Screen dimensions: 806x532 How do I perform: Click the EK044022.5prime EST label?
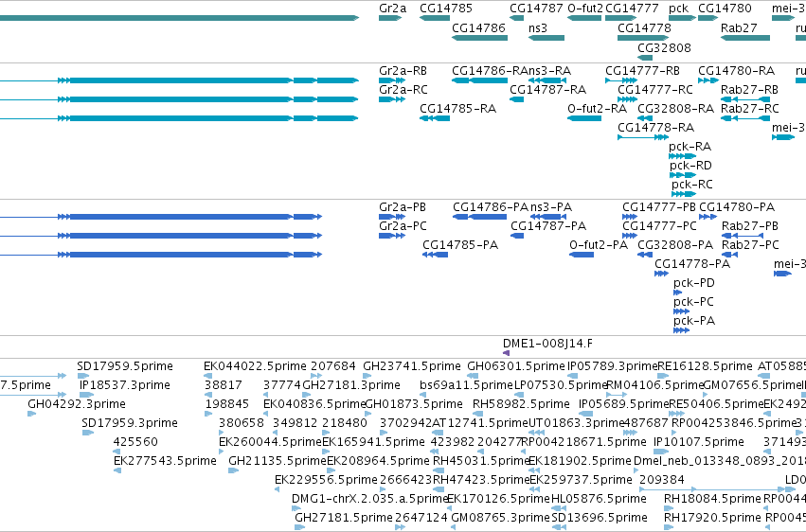(255, 366)
